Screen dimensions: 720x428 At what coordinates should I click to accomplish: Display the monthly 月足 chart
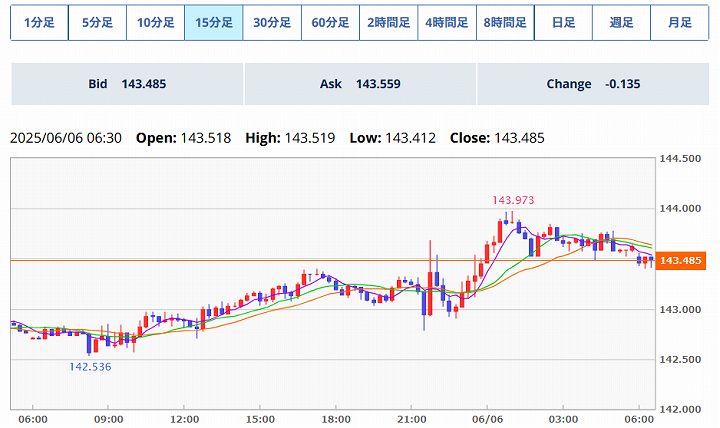(679, 22)
